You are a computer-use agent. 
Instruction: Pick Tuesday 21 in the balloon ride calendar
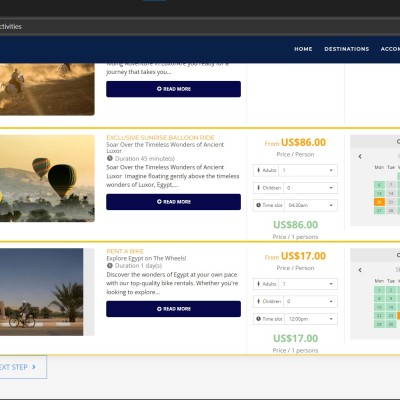391,202
